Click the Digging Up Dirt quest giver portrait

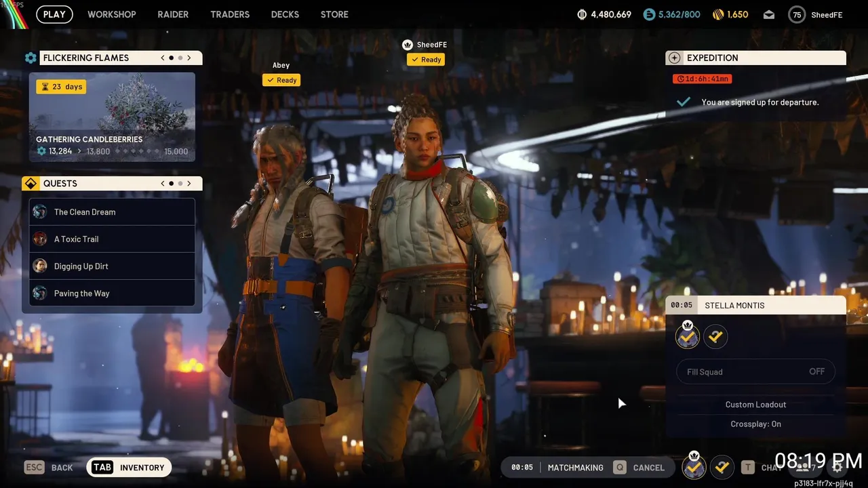40,266
